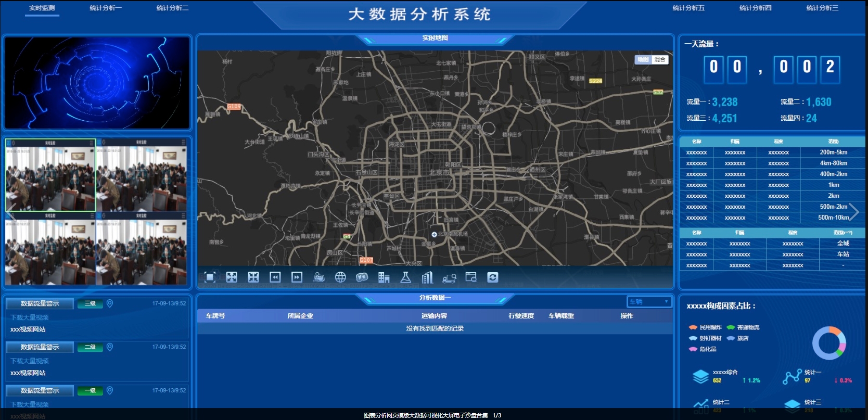The image size is (868, 420).
Task: Click the 二级 level badge
Action: coord(90,347)
